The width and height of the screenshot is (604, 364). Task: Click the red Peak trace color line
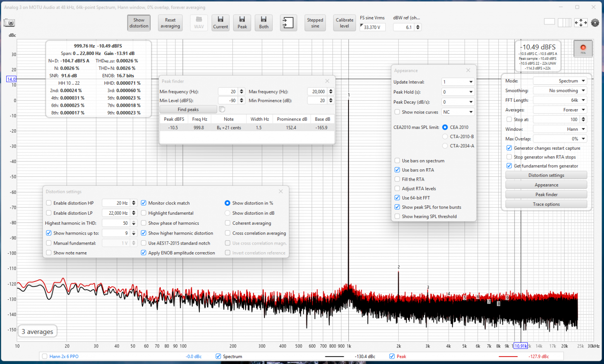[508, 356]
